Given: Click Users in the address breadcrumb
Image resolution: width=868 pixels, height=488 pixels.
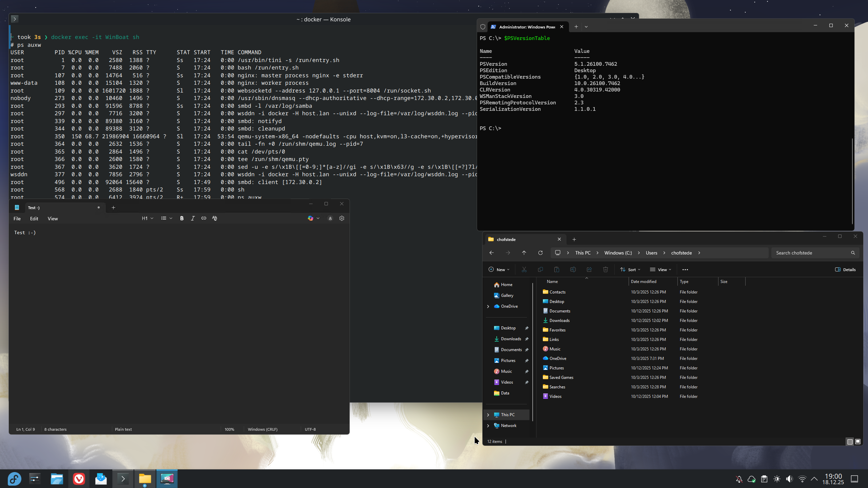Looking at the screenshot, I should [x=651, y=253].
